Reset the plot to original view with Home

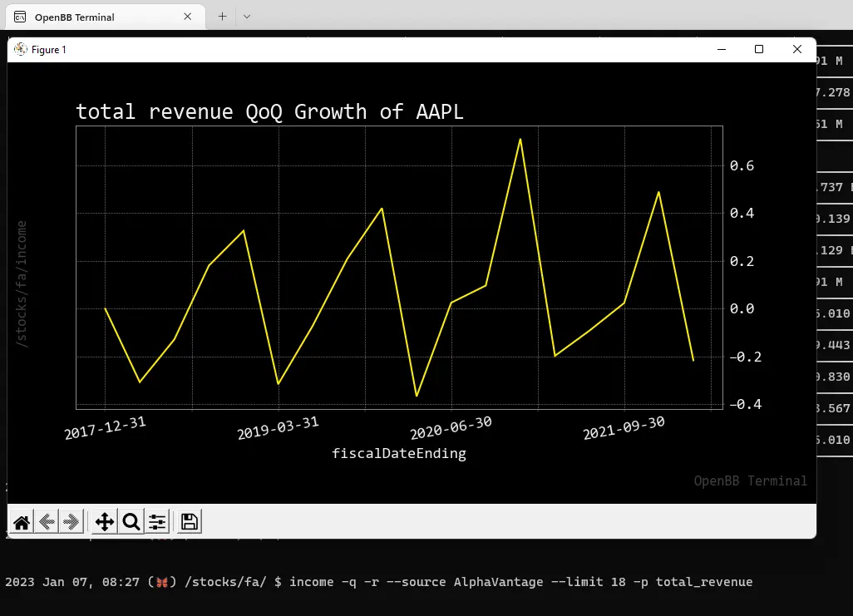tap(22, 522)
